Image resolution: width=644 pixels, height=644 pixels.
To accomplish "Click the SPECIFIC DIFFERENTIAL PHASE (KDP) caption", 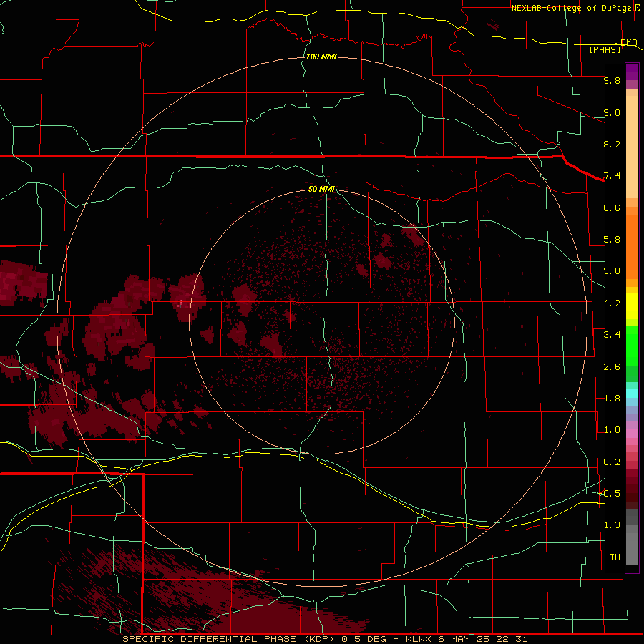I will point(228,639).
